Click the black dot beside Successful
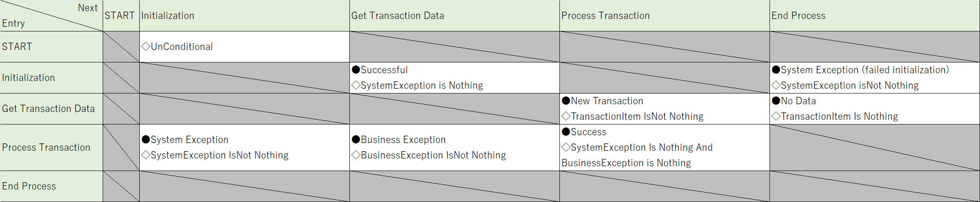 click(356, 70)
